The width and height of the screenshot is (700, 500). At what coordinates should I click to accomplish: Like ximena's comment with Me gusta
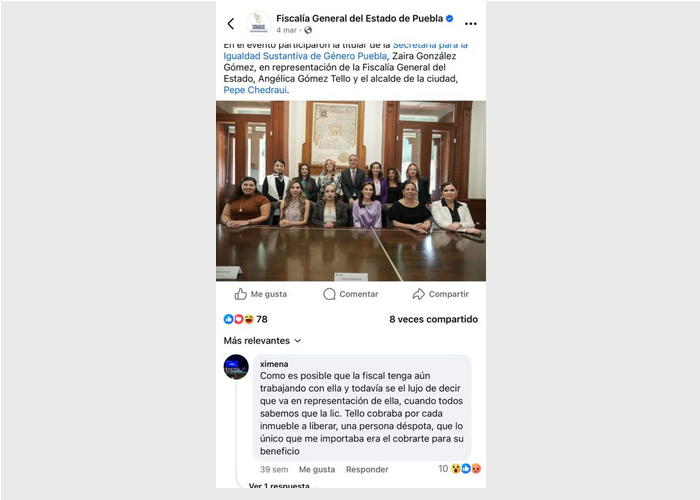pos(317,469)
